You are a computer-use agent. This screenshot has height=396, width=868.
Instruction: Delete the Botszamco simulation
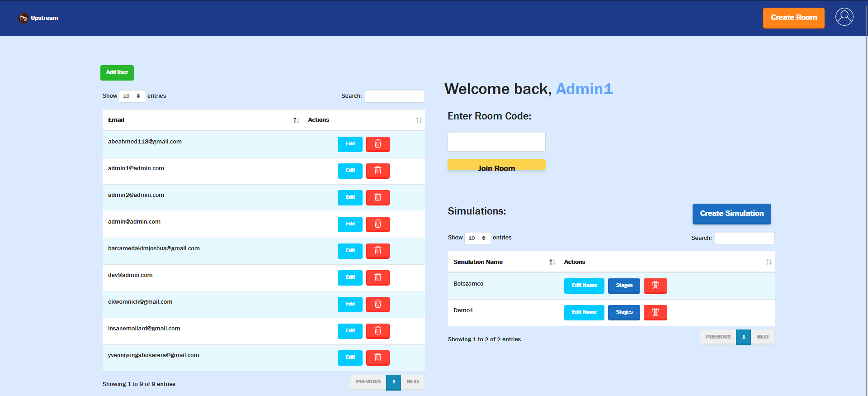click(x=656, y=286)
